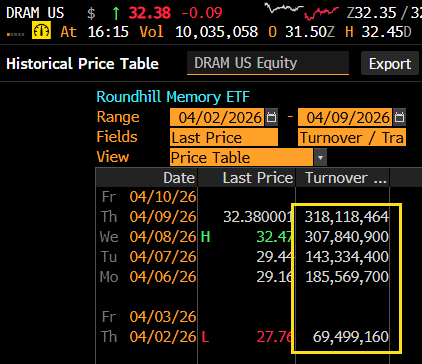Click the Last Price column header

[x=247, y=178]
